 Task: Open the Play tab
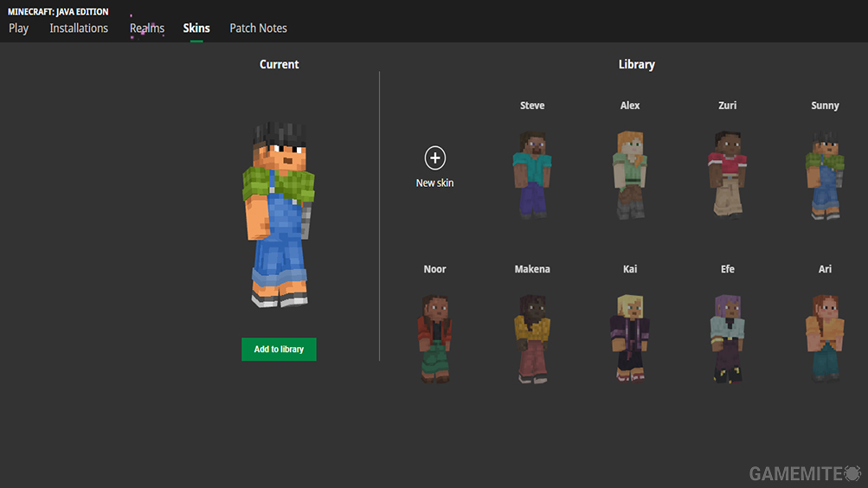(x=18, y=29)
